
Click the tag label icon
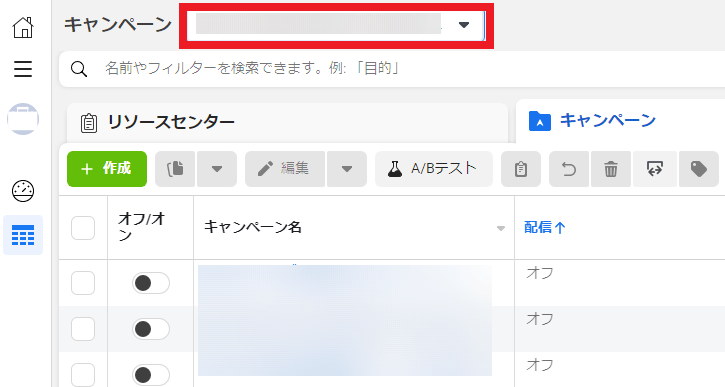click(x=699, y=169)
